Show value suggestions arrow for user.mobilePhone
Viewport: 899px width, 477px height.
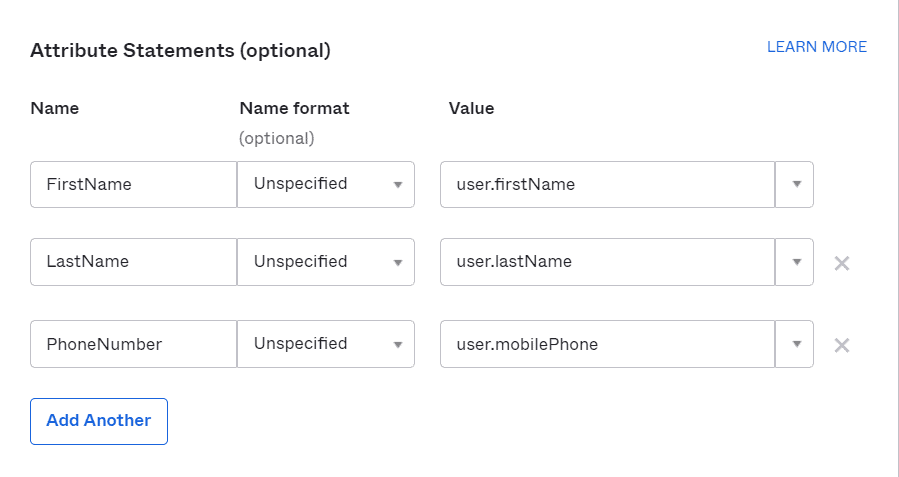click(795, 344)
